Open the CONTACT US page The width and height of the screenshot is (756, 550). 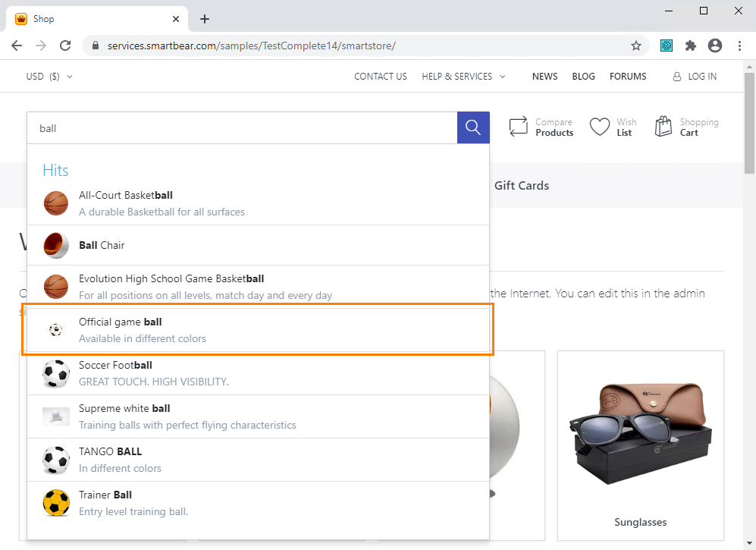coord(380,76)
